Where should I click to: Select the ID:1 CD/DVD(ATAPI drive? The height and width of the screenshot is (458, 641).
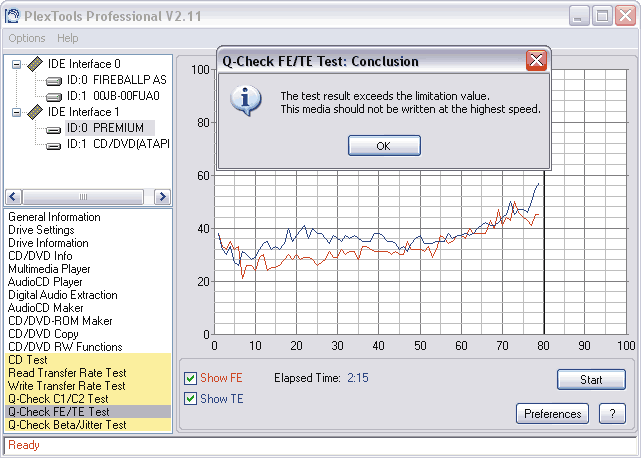(x=118, y=144)
